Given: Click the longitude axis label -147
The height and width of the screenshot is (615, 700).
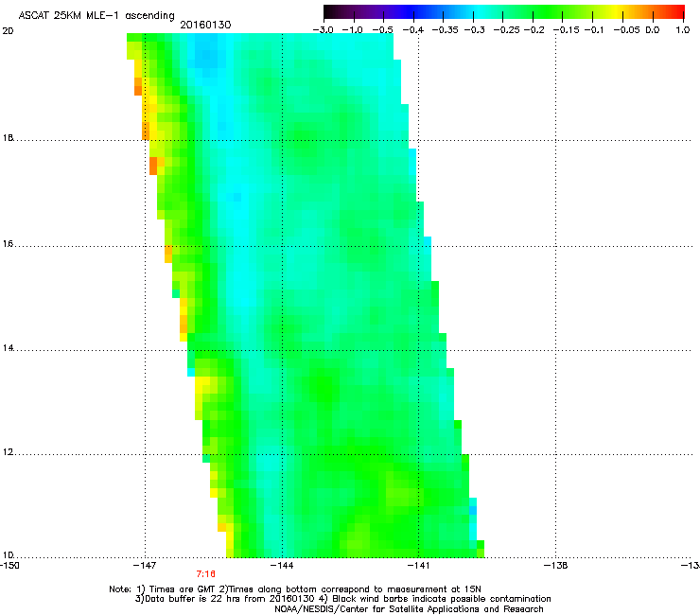Looking at the screenshot, I should point(145,565).
